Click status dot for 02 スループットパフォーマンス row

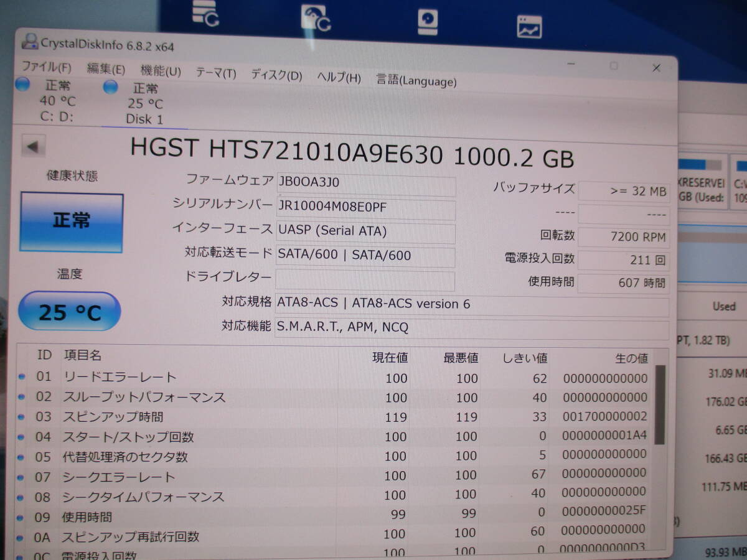click(x=22, y=397)
